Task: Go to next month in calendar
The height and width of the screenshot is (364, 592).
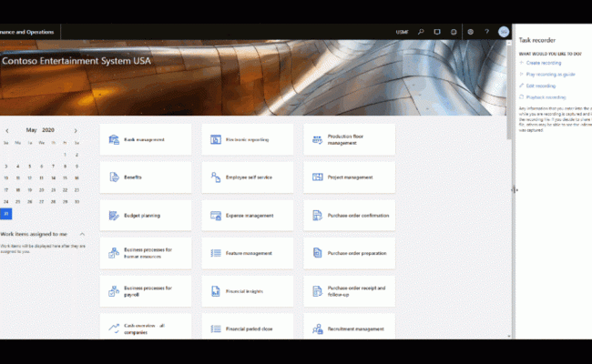Action: [76, 130]
